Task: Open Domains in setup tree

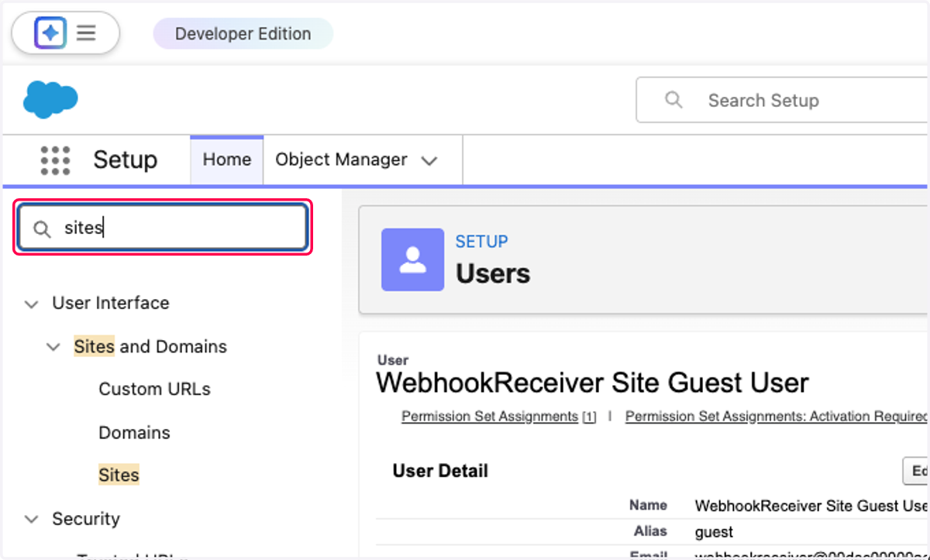Action: point(134,432)
